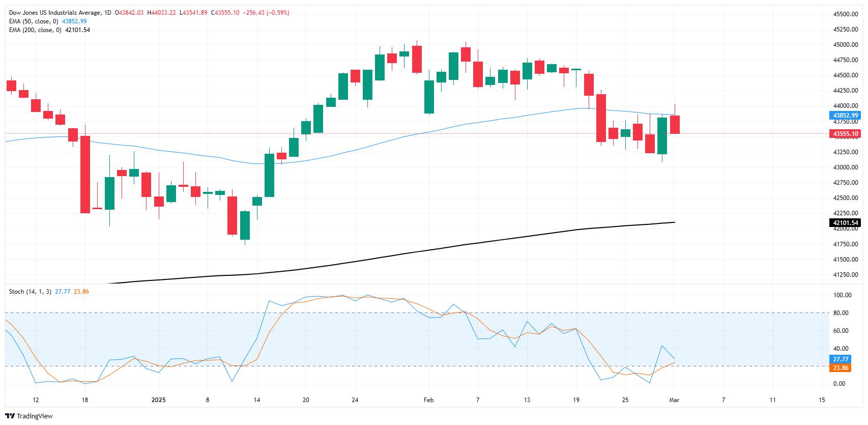Click the 45500.00 price axis label
This screenshot has width=868, height=425.
pos(845,14)
